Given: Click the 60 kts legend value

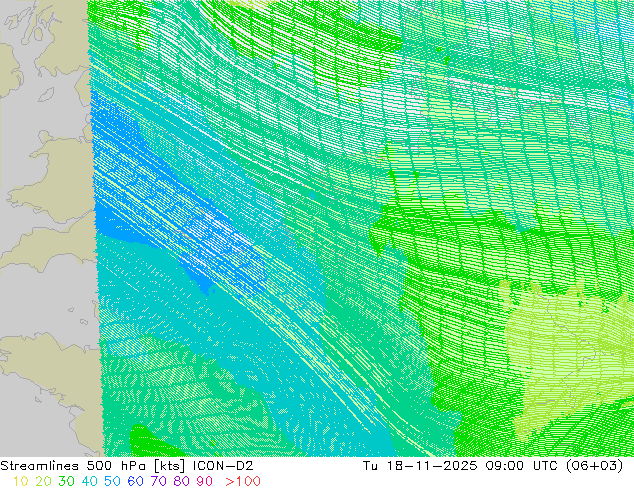Looking at the screenshot, I should [135, 482].
